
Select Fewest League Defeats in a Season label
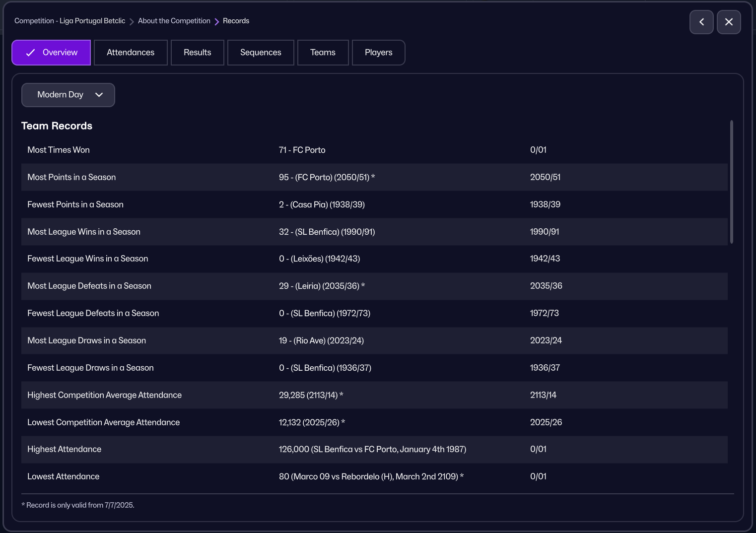click(93, 313)
